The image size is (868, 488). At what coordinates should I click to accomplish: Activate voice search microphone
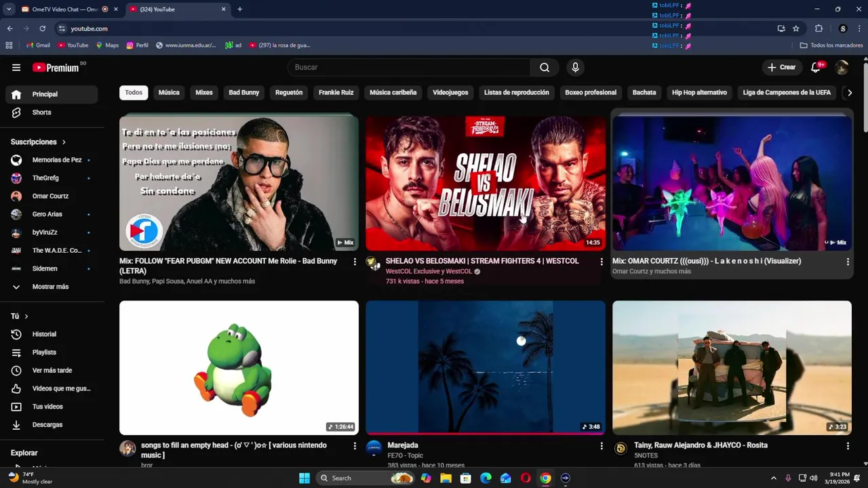tap(575, 67)
